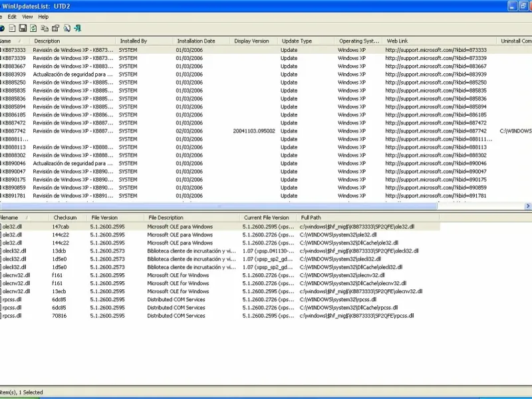This screenshot has height=399, width=532.
Task: Click the File Description column header
Action: pyautogui.click(x=192, y=217)
